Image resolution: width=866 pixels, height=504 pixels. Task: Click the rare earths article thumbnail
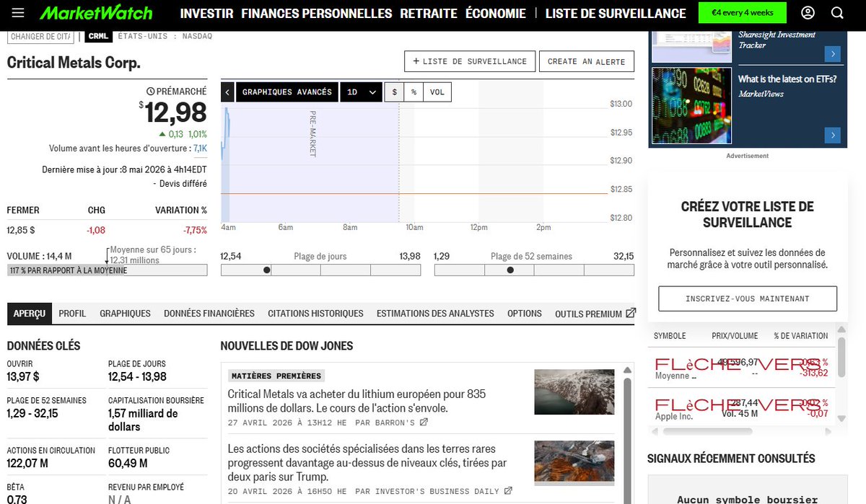coord(574,462)
